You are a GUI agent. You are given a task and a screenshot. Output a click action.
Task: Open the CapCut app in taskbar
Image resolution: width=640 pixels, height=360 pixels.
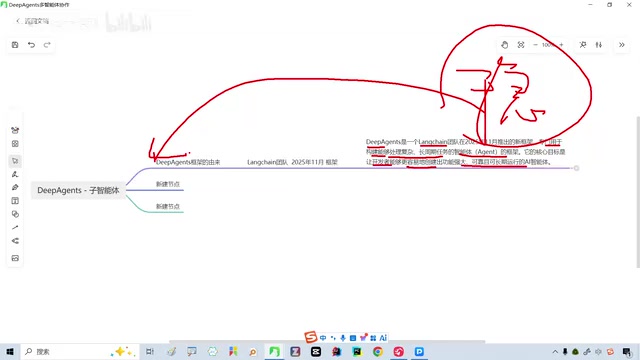[x=316, y=351]
